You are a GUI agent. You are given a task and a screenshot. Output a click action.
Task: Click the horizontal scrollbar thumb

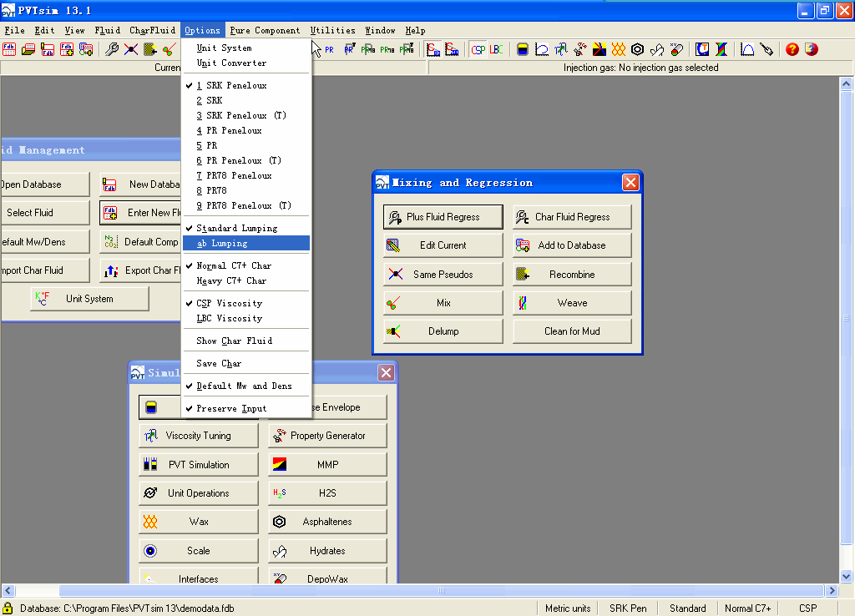pos(441,590)
